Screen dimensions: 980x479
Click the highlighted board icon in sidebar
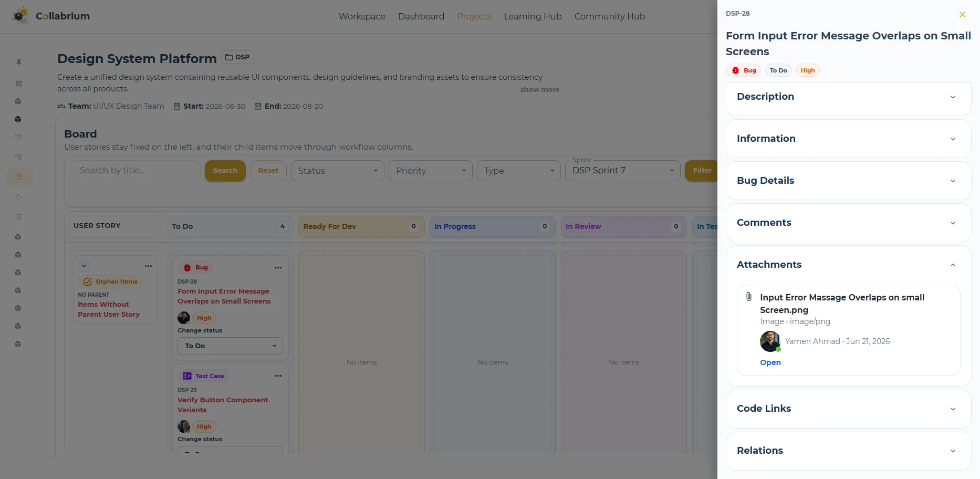[x=19, y=177]
